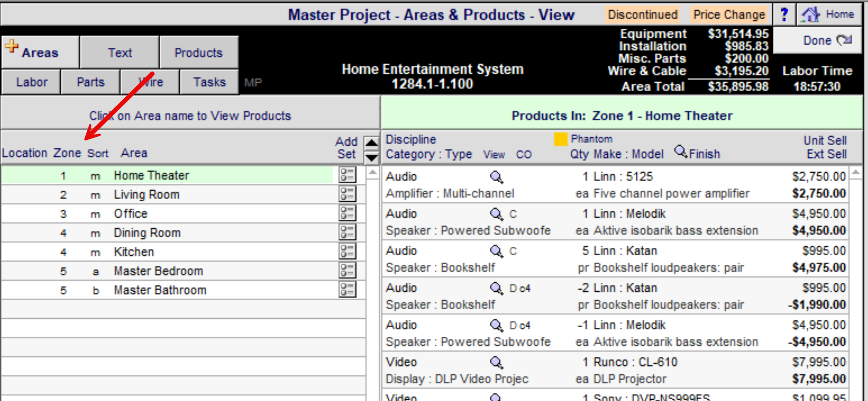
Task: Click the Area Total $35,895.98 value
Action: click(x=738, y=86)
